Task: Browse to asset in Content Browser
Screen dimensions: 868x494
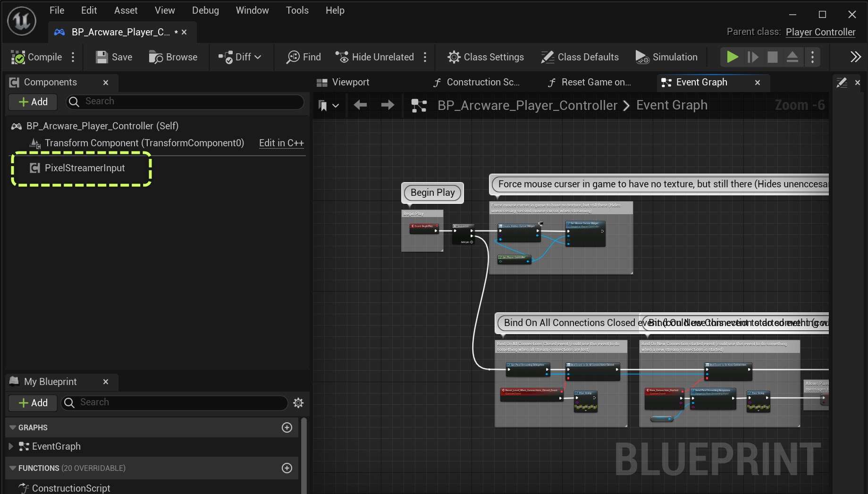Action: [173, 57]
